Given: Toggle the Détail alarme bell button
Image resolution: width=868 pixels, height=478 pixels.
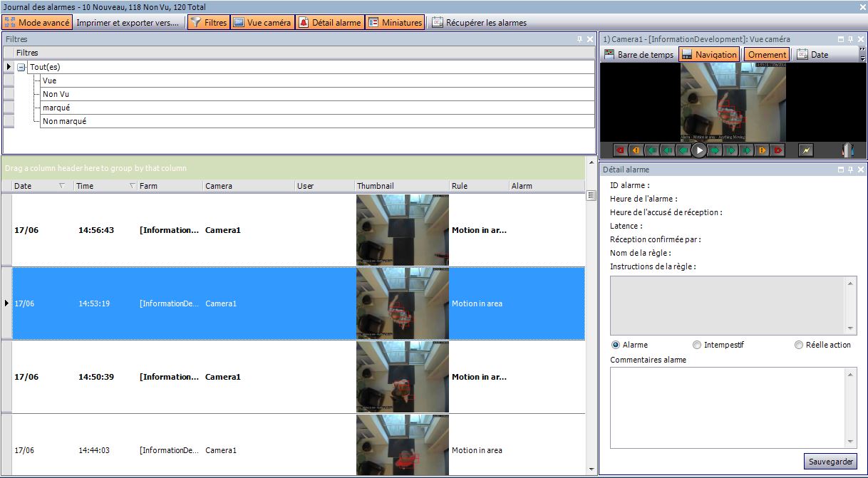Looking at the screenshot, I should click(x=330, y=23).
